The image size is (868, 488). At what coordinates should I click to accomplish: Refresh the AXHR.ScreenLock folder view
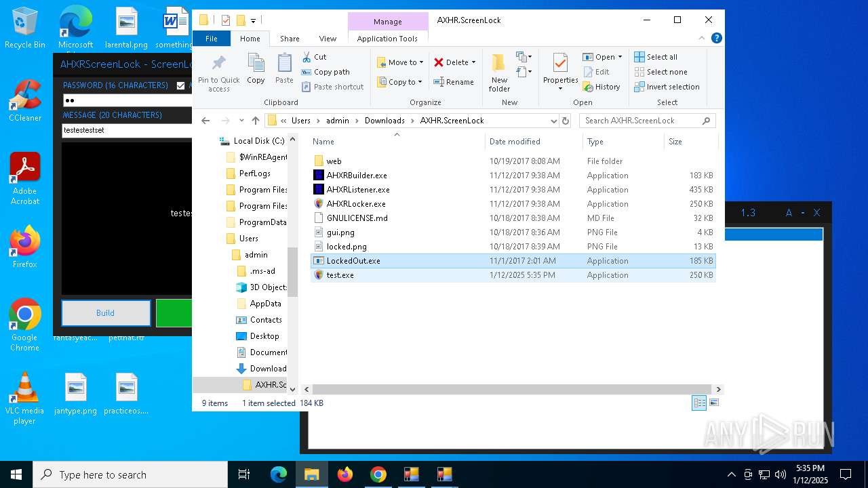(566, 121)
